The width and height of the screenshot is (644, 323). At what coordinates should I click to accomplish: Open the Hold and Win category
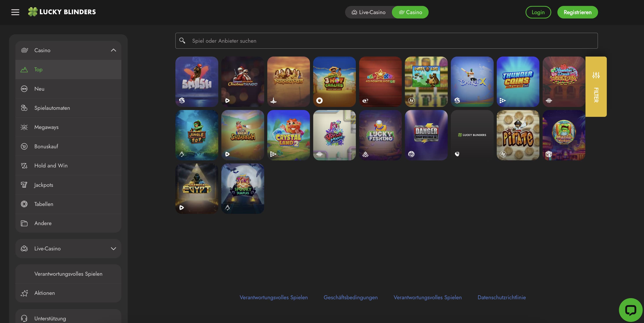[51, 165]
